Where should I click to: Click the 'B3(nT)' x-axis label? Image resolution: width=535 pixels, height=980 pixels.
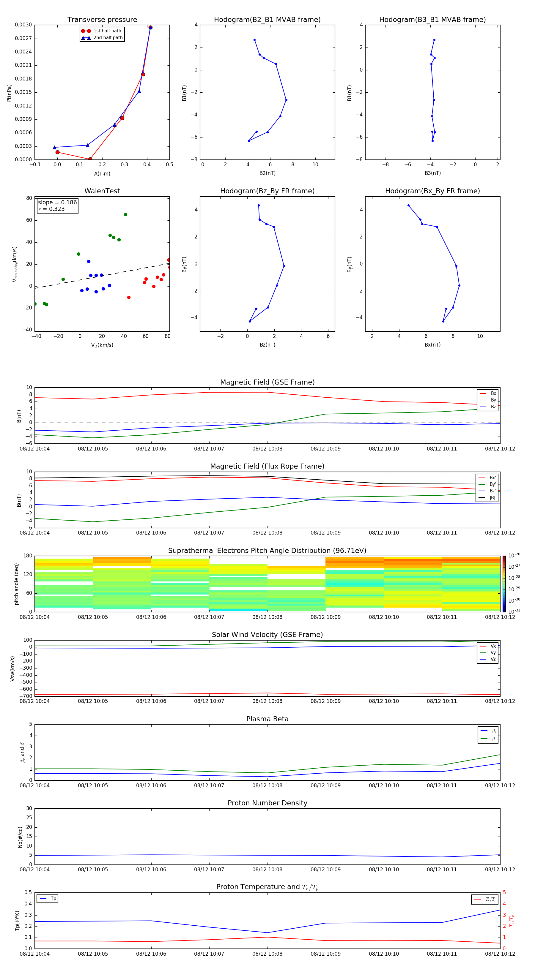click(432, 173)
